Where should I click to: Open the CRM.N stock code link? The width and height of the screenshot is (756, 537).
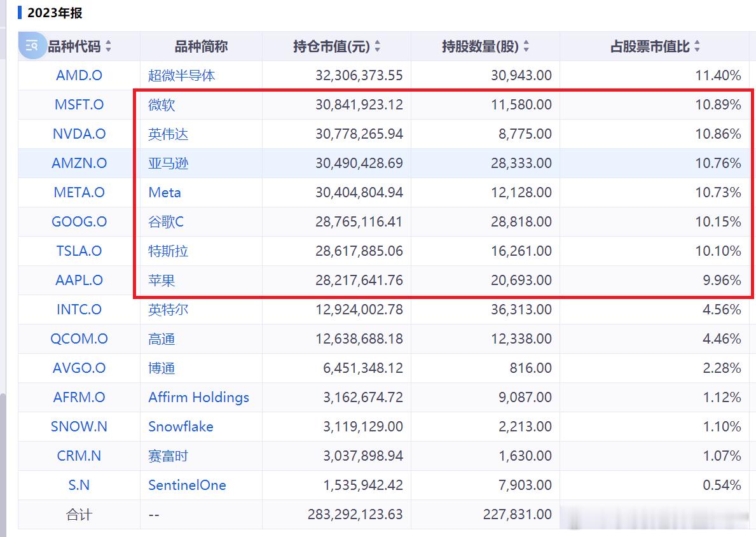coord(79,456)
